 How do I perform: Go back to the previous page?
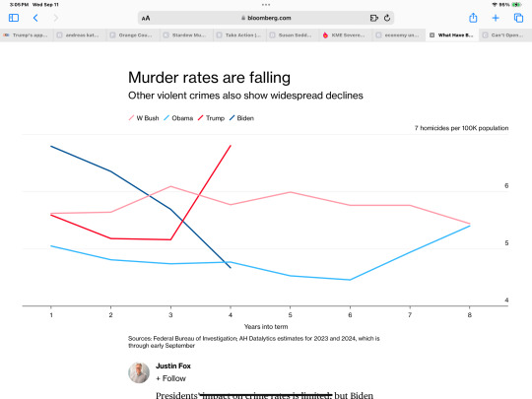click(x=35, y=18)
